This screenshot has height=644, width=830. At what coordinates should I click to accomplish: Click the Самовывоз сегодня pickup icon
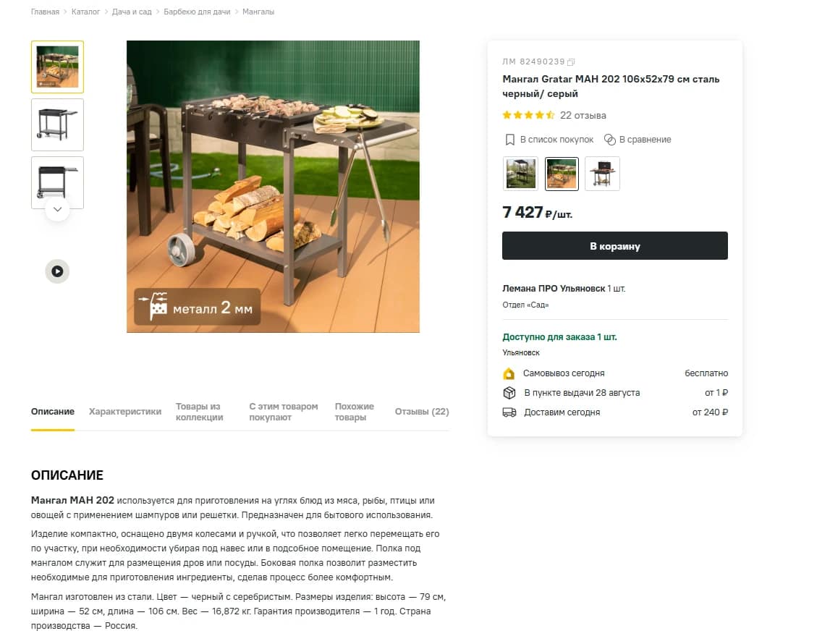(x=509, y=373)
